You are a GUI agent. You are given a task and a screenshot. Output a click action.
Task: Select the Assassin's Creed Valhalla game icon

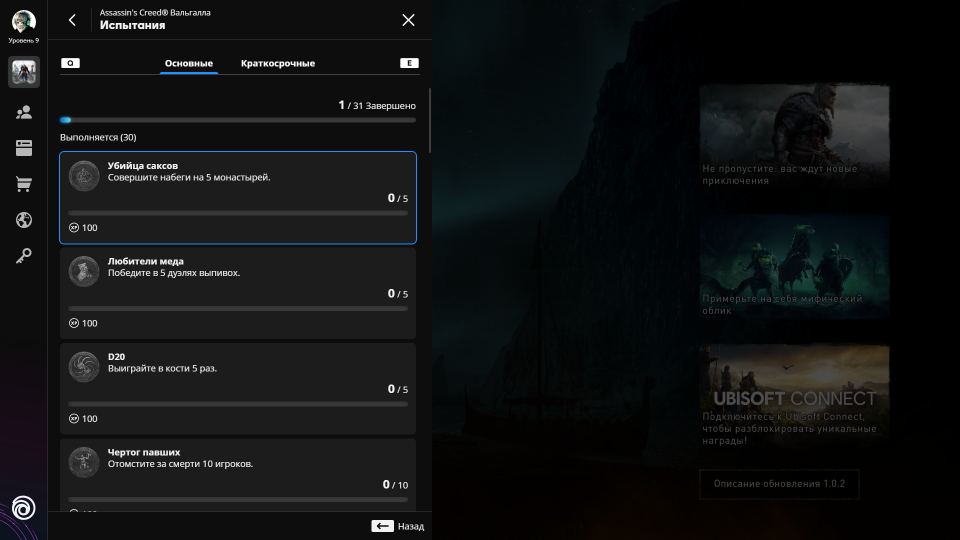click(x=24, y=72)
